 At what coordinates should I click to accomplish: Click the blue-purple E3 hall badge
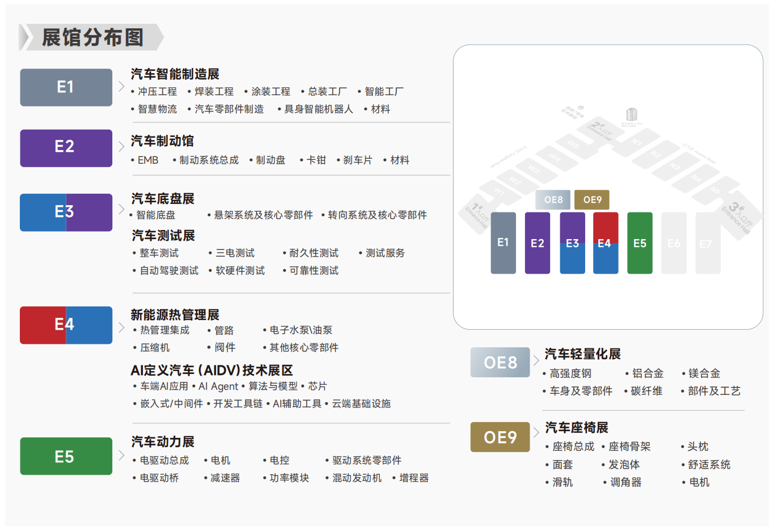point(66,212)
